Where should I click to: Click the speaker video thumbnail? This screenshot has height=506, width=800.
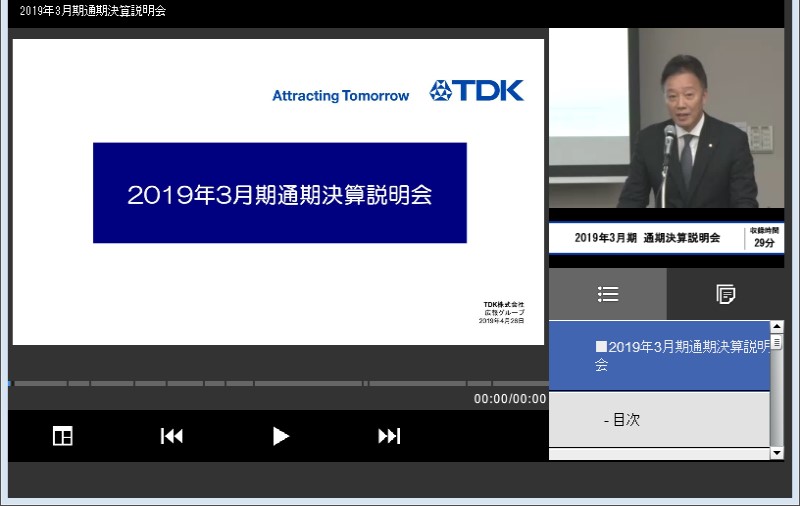pyautogui.click(x=666, y=118)
